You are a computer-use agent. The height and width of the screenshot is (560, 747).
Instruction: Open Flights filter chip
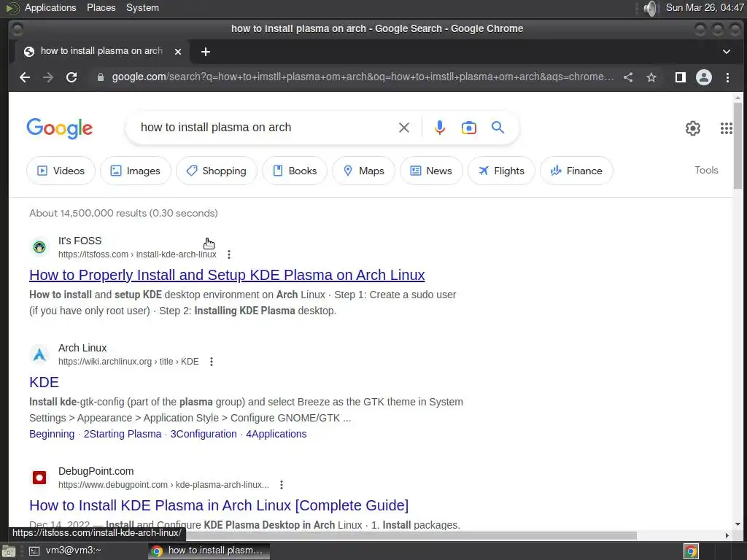point(501,171)
